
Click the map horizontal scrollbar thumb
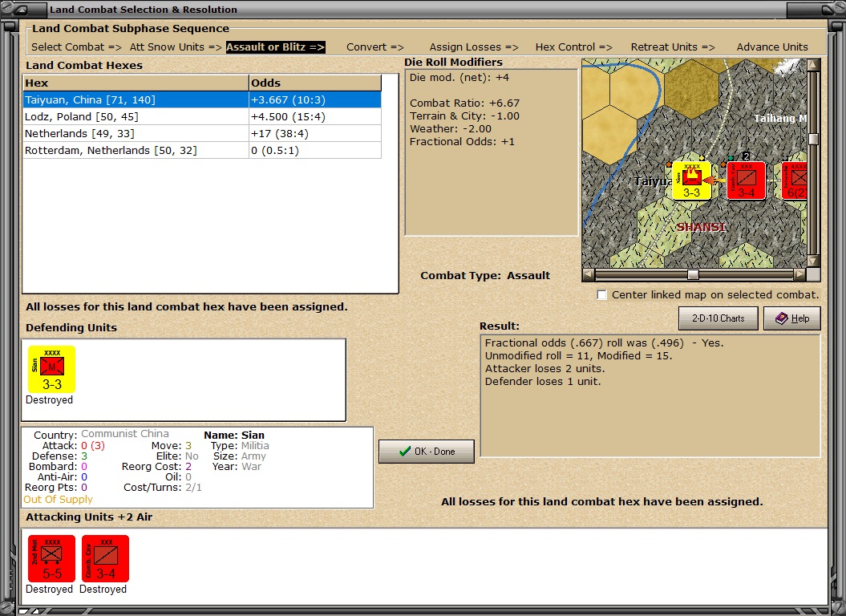coord(694,274)
